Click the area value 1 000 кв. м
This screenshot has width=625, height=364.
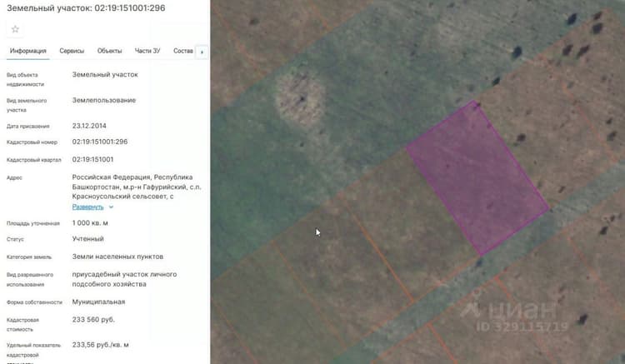point(90,223)
